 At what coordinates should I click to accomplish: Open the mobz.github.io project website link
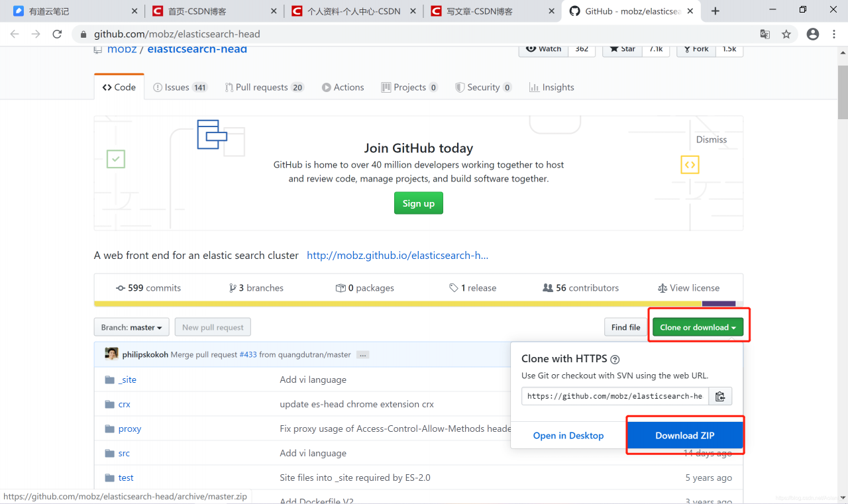pyautogui.click(x=397, y=256)
